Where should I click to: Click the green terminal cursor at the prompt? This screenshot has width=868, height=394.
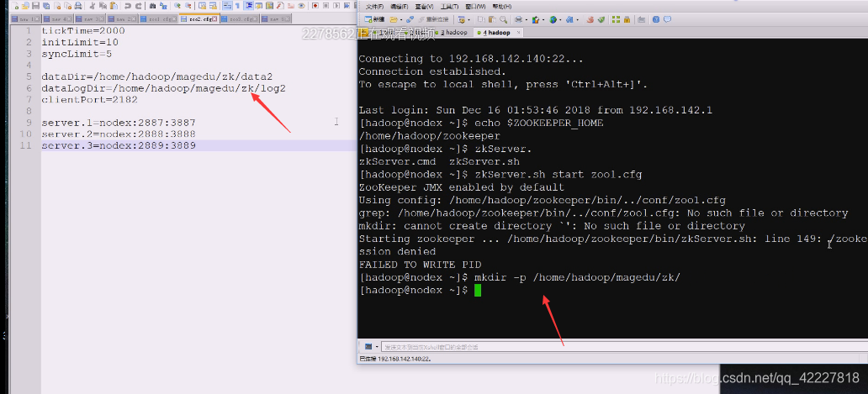coord(478,291)
